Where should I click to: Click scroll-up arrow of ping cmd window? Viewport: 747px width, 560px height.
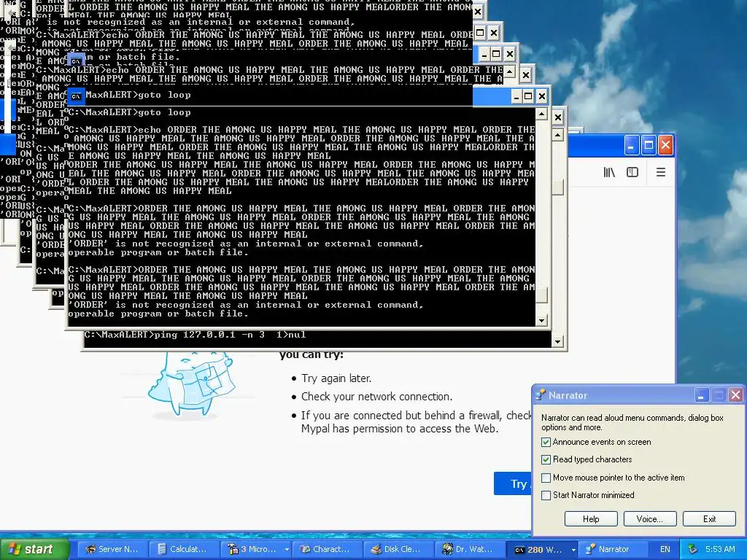coord(557,135)
